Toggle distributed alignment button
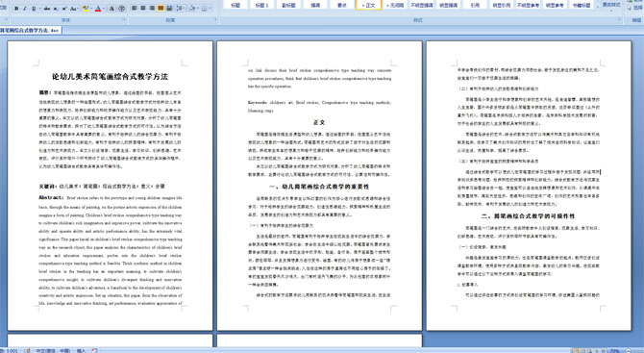This screenshot has width=644, height=353. 169,9
